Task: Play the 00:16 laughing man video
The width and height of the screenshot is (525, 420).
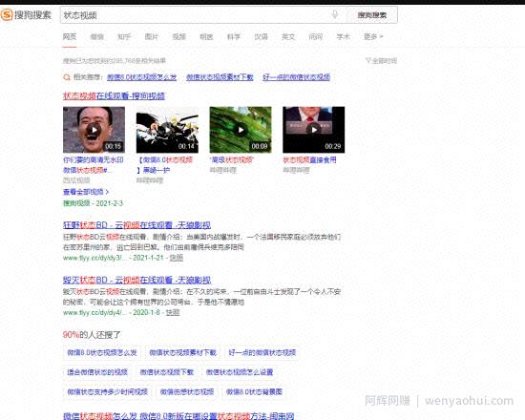Action: 94,130
